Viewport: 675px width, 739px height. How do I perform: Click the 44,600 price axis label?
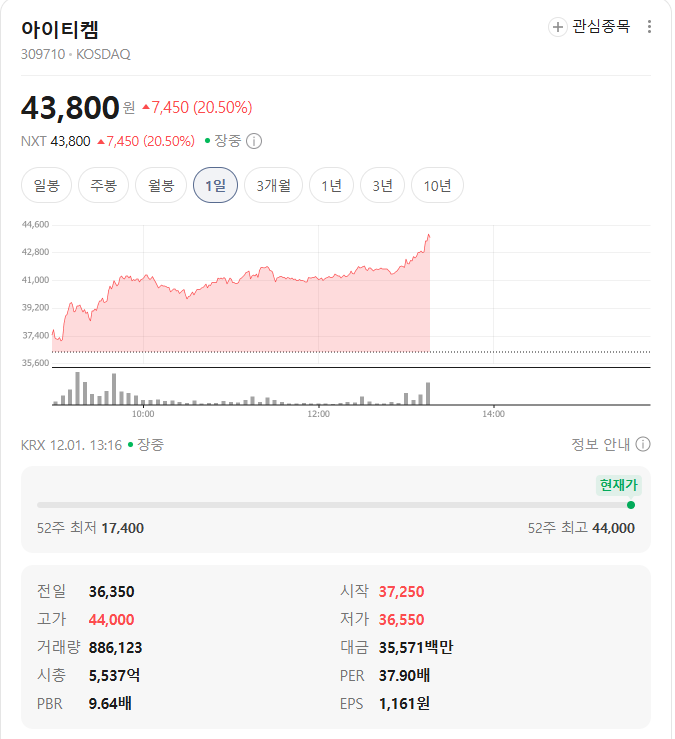35,224
